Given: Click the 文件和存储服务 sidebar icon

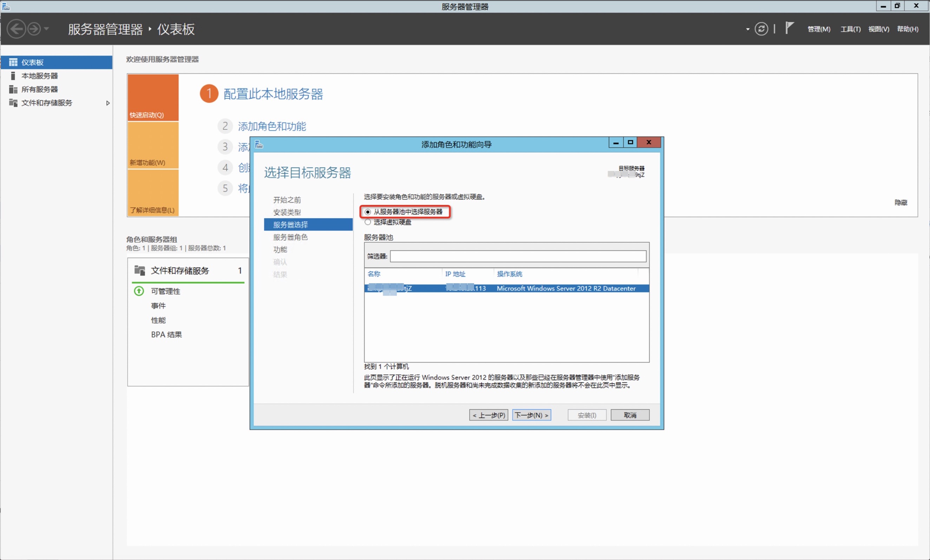Looking at the screenshot, I should click(x=13, y=102).
